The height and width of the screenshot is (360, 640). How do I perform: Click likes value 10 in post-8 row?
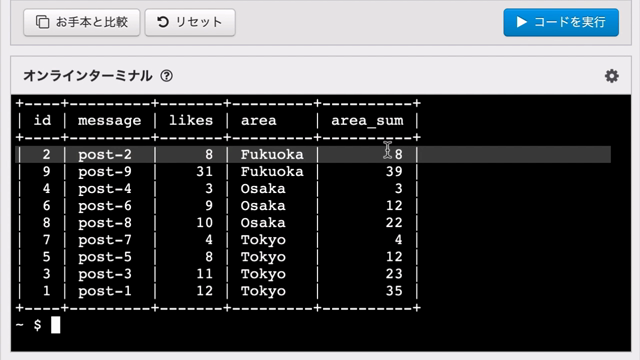coord(204,223)
